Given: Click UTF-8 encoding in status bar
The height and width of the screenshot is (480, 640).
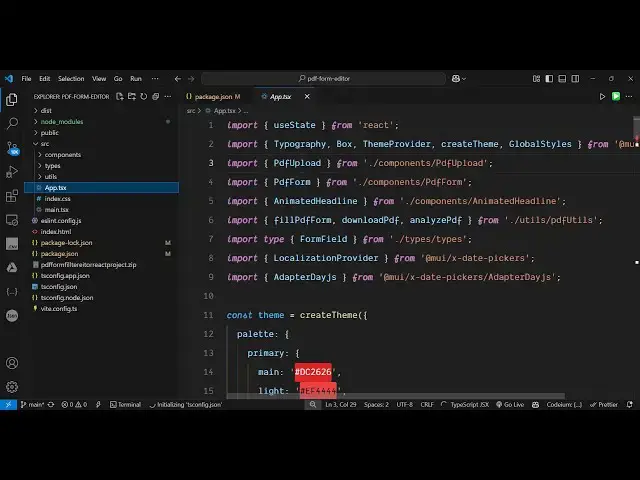Looking at the screenshot, I should [404, 404].
